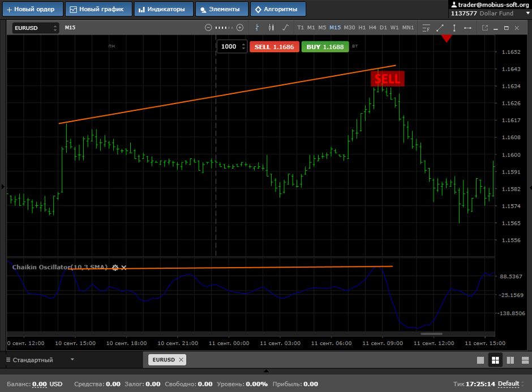Select the horizontal line tool
The height and width of the screenshot is (392, 532).
point(467,28)
